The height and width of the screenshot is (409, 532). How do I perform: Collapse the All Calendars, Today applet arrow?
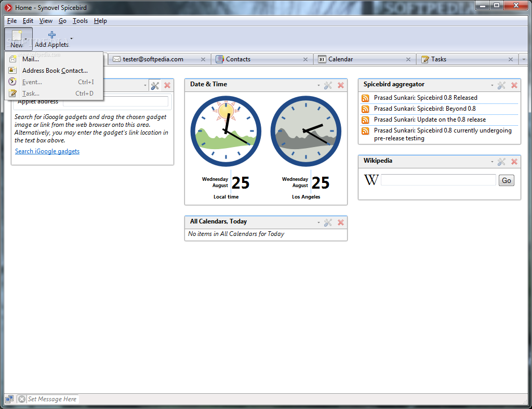[x=318, y=222]
